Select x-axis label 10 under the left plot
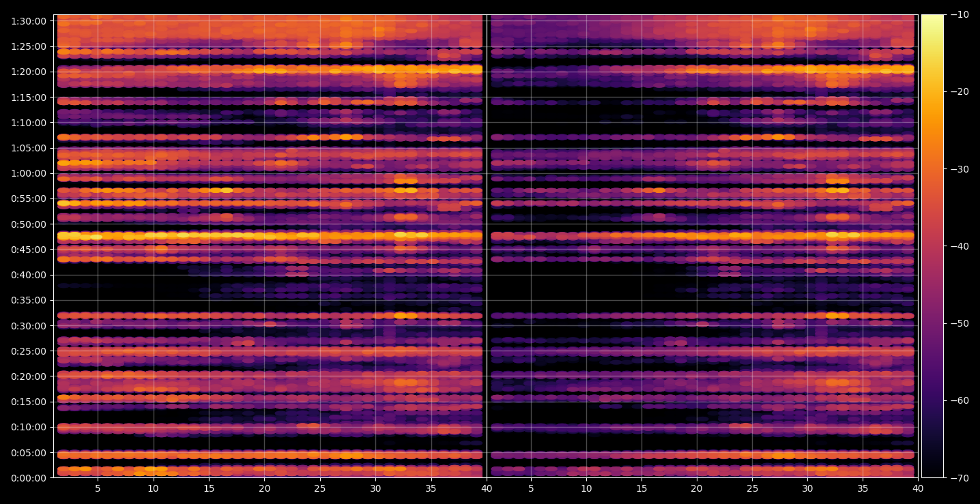980x504 pixels. (x=153, y=489)
